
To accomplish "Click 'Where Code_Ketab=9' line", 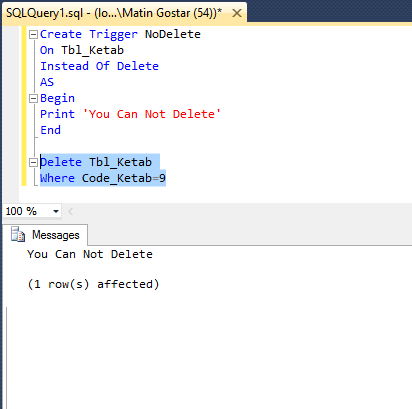I will (103, 178).
